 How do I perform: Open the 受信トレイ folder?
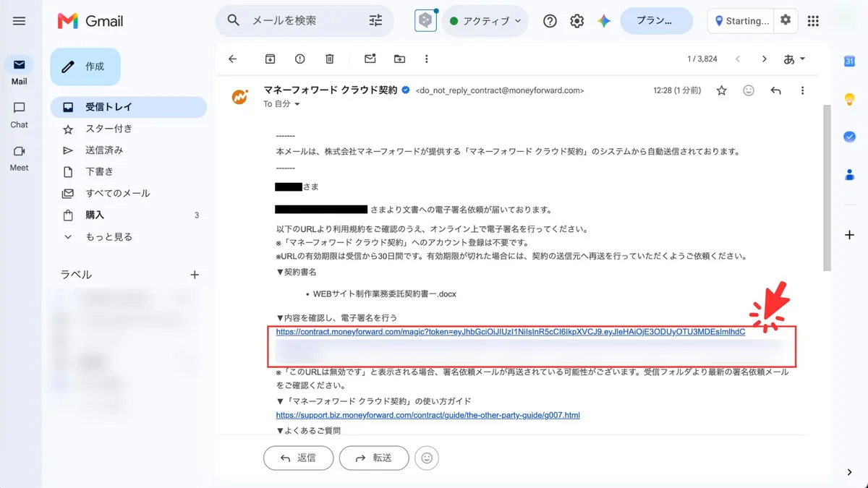[x=129, y=107]
